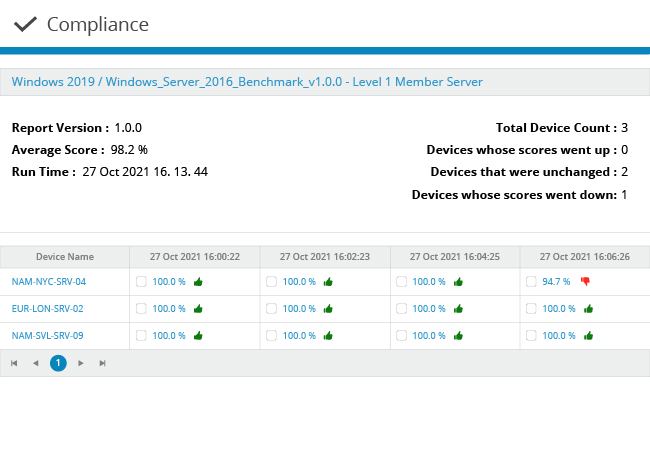Click Devices whose scores went up count

pyautogui.click(x=624, y=150)
